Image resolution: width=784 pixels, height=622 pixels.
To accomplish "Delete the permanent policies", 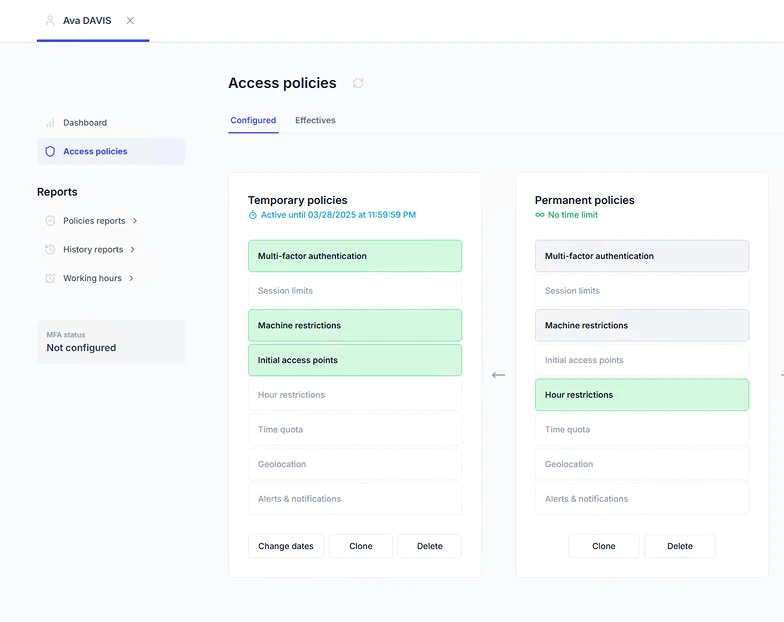I will (x=680, y=546).
